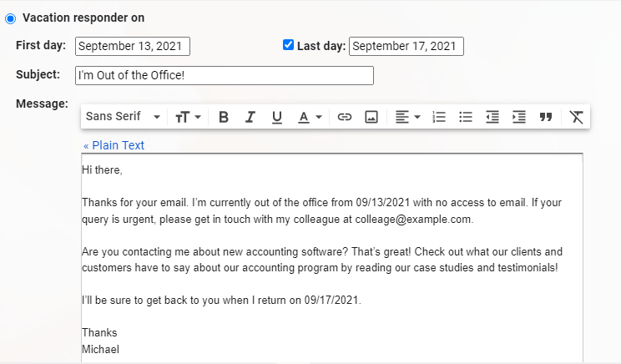
Task: Expand the text color picker
Action: [x=310, y=117]
